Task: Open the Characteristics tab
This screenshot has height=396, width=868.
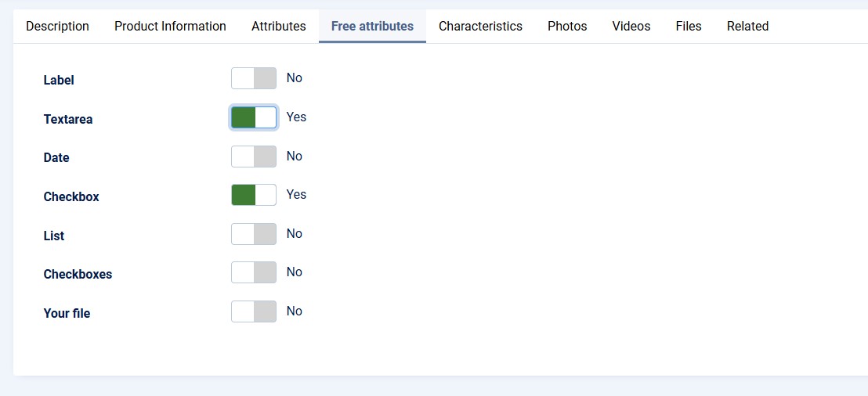Action: coord(480,27)
